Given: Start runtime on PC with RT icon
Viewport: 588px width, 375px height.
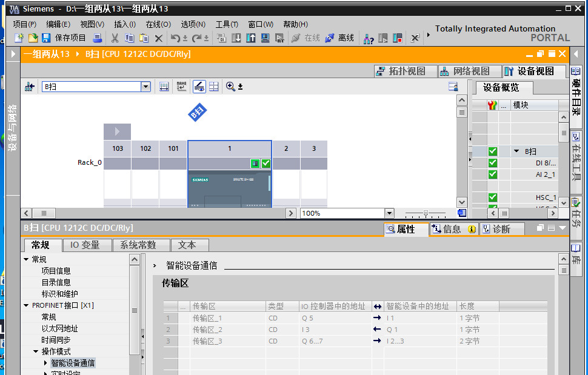Looking at the screenshot, I should [x=279, y=38].
